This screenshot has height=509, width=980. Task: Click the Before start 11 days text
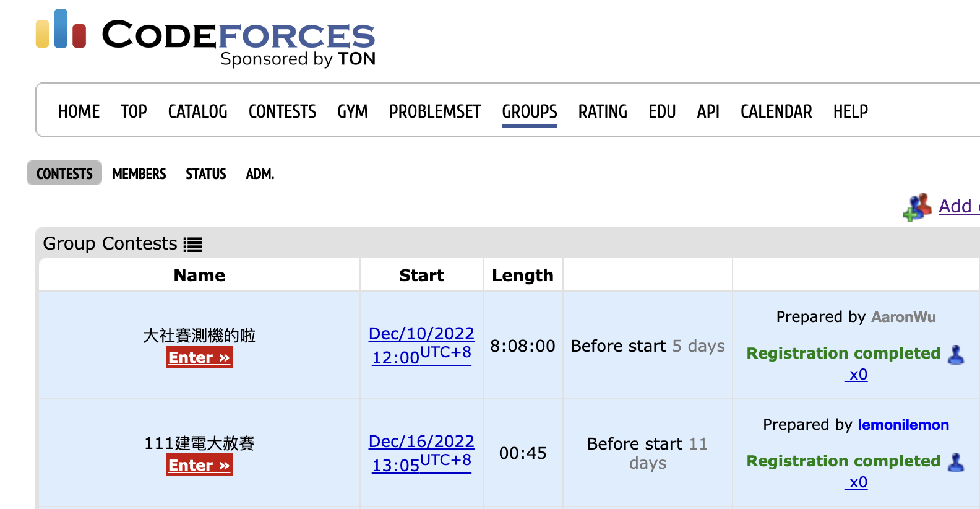click(x=648, y=453)
